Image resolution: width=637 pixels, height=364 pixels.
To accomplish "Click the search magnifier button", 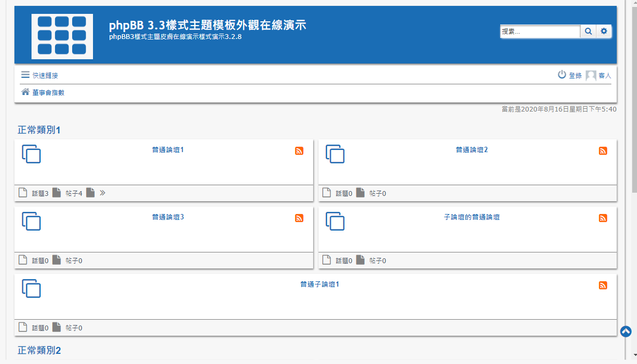I will (588, 31).
